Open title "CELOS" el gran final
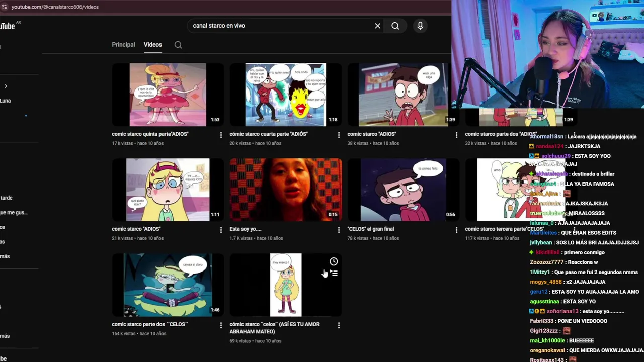The width and height of the screenshot is (644, 362). pyautogui.click(x=371, y=229)
